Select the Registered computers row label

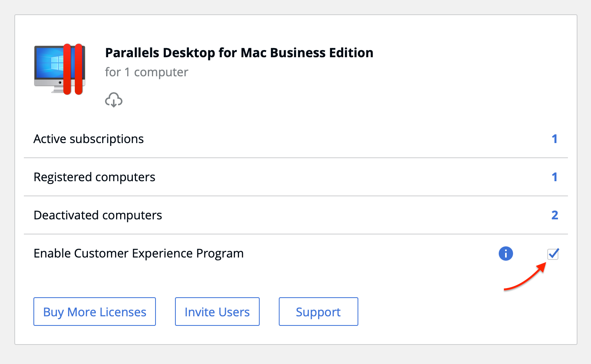tap(95, 177)
